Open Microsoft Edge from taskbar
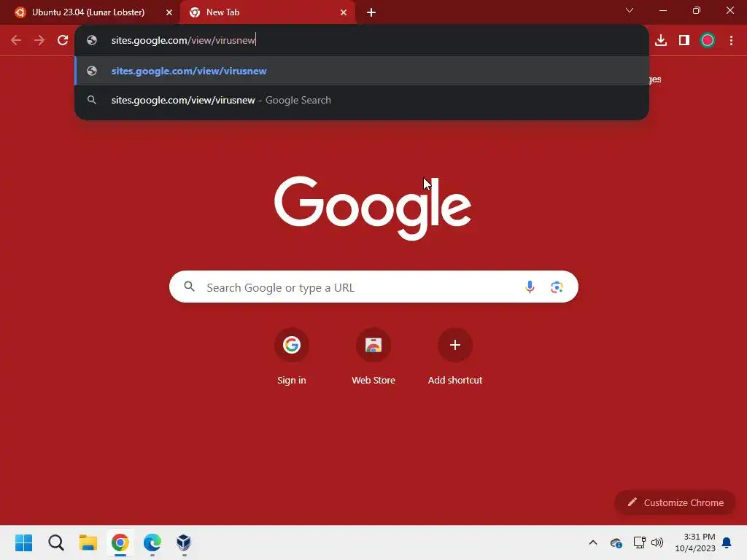Viewport: 747px width, 560px height. point(152,542)
